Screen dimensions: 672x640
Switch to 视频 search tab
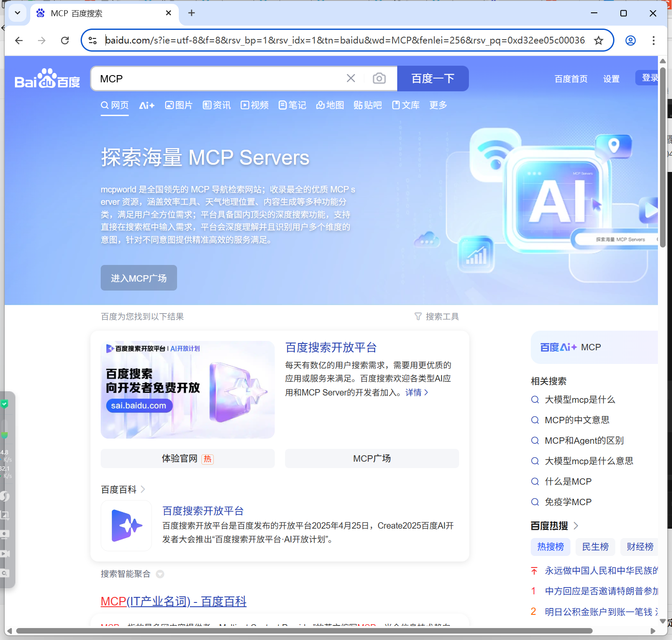tap(254, 105)
